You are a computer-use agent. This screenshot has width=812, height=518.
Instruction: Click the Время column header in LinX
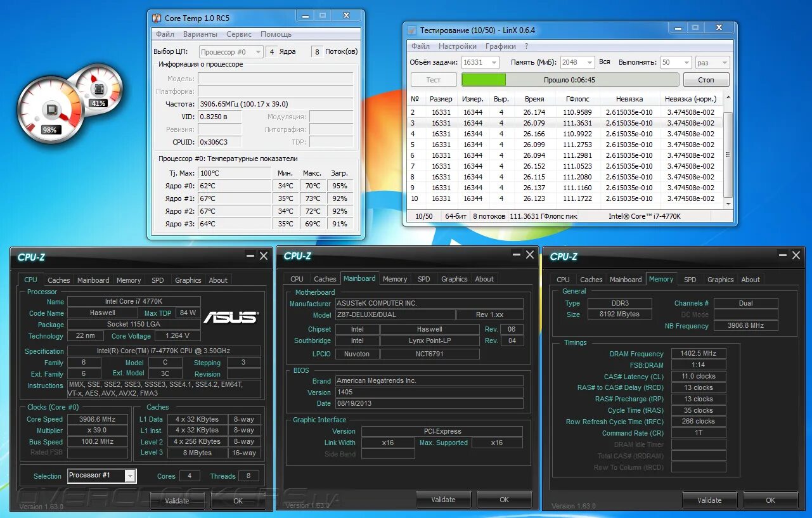point(534,99)
